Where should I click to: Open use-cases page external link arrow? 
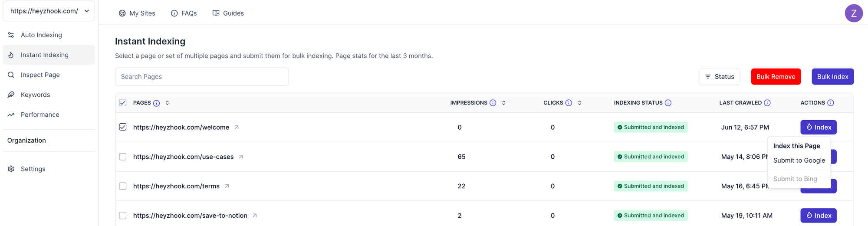tap(241, 157)
